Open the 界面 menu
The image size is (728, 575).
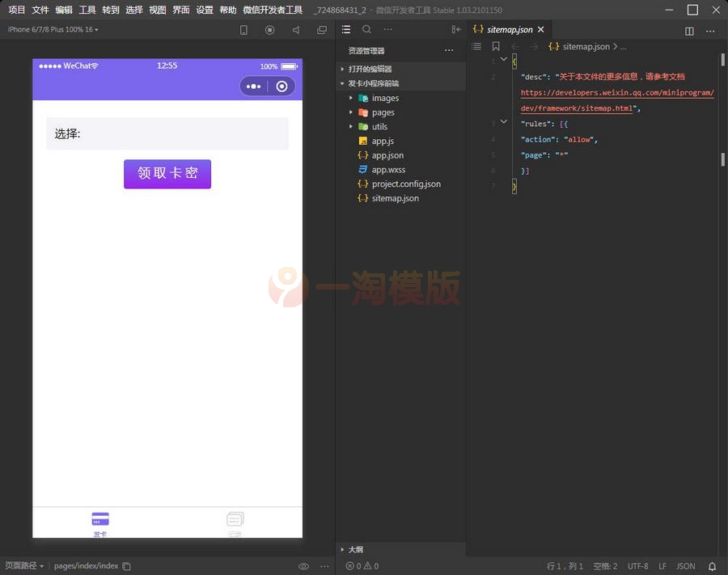pyautogui.click(x=181, y=10)
